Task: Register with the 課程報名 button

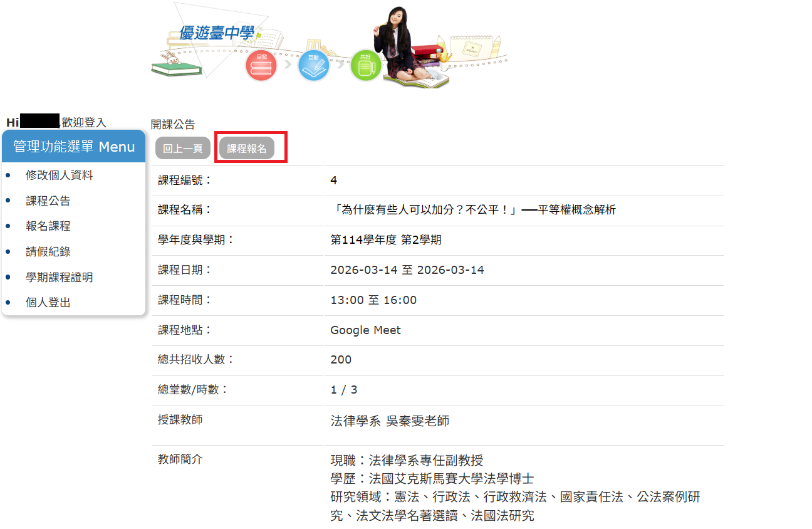Action: click(x=247, y=149)
